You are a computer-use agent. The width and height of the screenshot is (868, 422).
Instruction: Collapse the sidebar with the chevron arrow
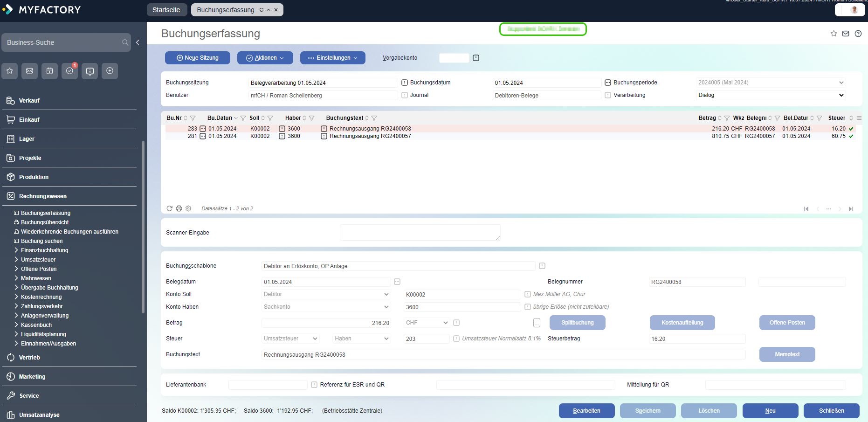tap(138, 42)
